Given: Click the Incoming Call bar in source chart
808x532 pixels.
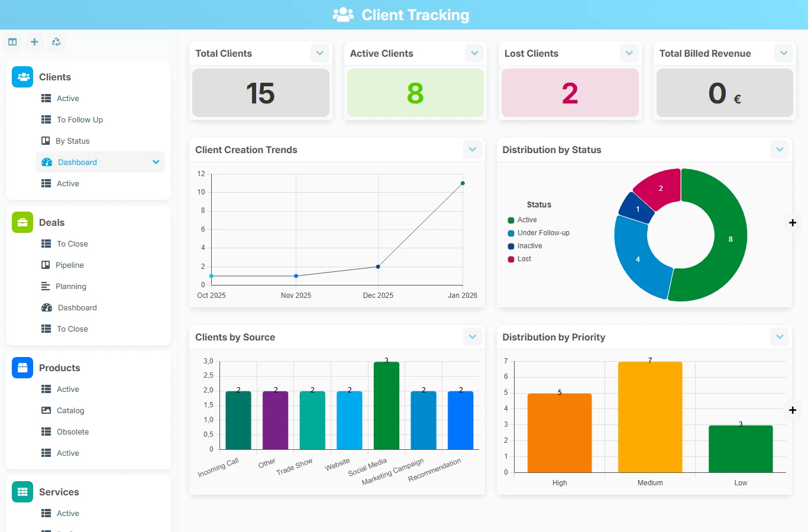Looking at the screenshot, I should 238,420.
